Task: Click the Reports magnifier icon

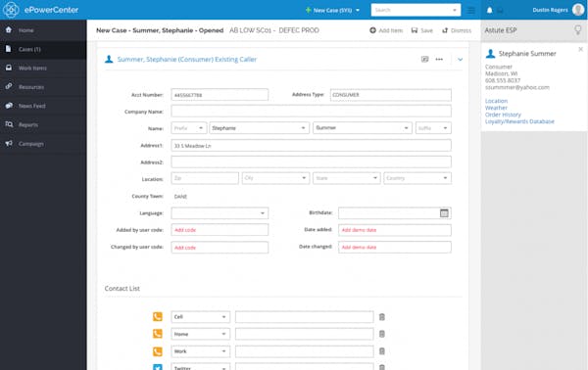Action: pos(9,124)
